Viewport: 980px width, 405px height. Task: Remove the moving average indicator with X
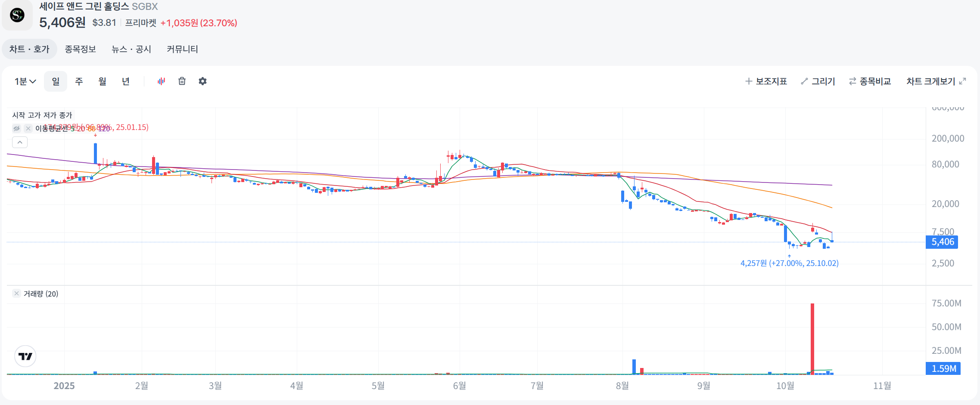pyautogui.click(x=28, y=128)
